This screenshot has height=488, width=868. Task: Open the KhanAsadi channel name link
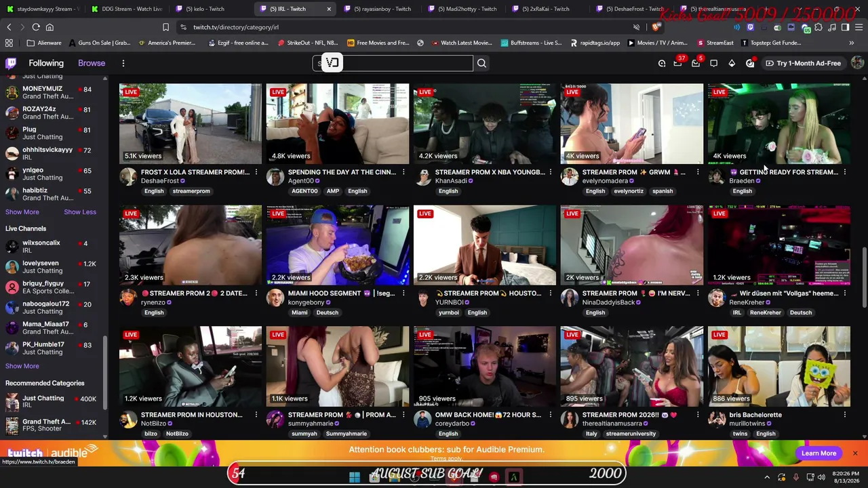[x=452, y=181]
